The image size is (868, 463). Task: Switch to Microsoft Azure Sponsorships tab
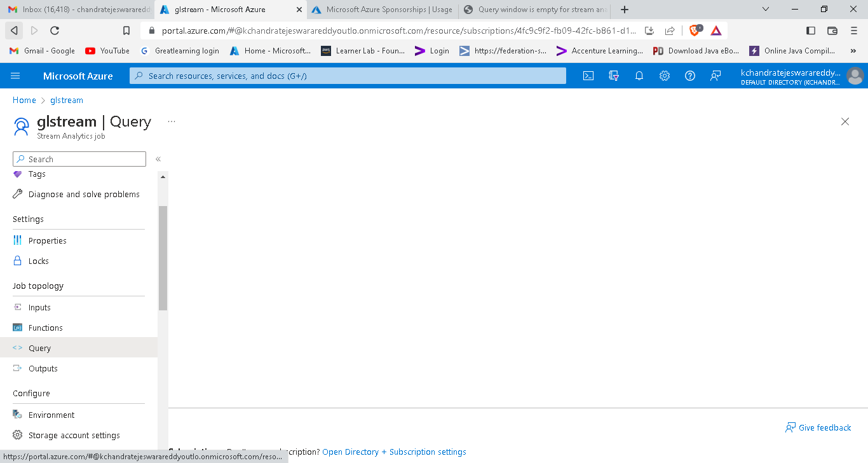pyautogui.click(x=381, y=10)
